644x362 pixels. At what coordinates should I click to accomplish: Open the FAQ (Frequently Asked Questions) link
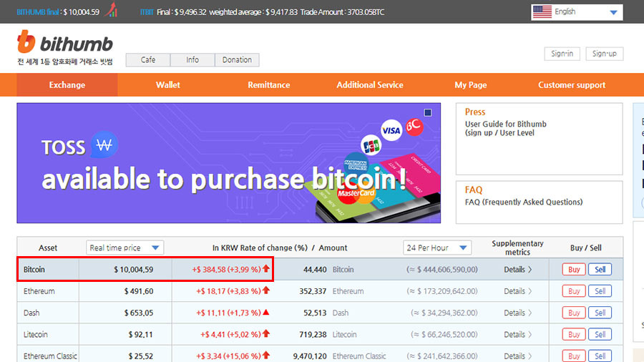click(x=524, y=202)
